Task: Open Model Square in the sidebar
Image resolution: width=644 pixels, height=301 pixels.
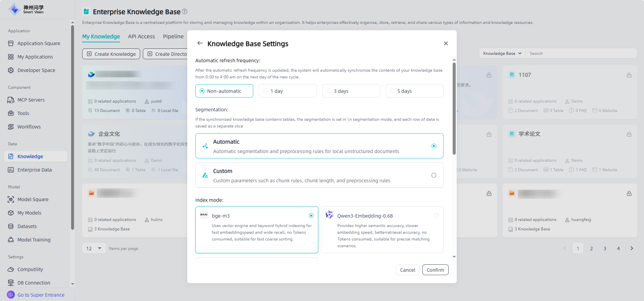Action: pyautogui.click(x=33, y=199)
